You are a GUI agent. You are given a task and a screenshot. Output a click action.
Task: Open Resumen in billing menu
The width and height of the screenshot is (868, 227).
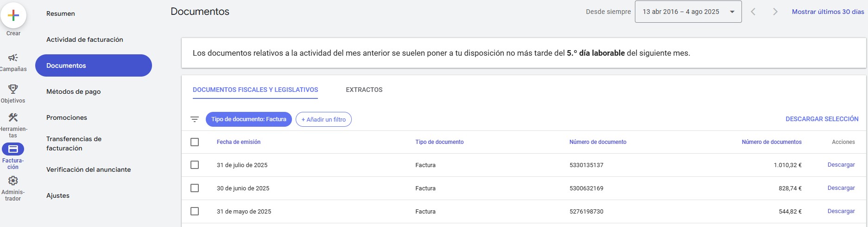[x=61, y=13]
